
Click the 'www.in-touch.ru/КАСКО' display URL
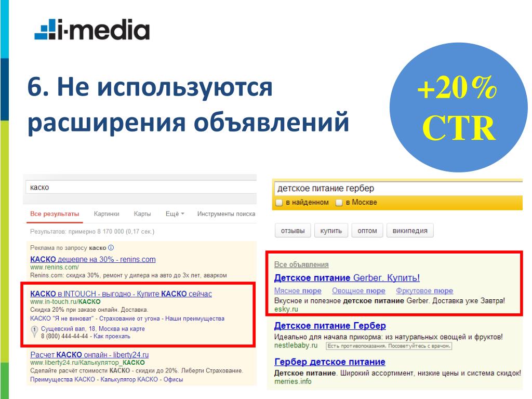(x=65, y=302)
